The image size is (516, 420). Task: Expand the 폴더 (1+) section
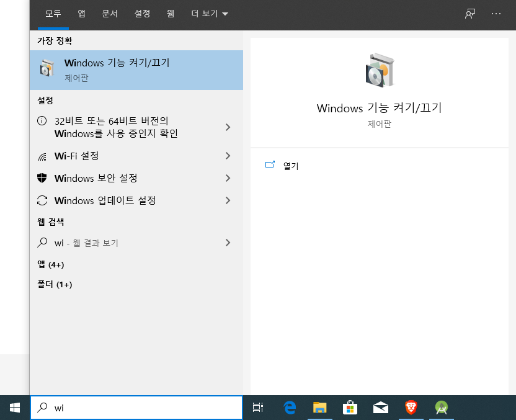55,284
